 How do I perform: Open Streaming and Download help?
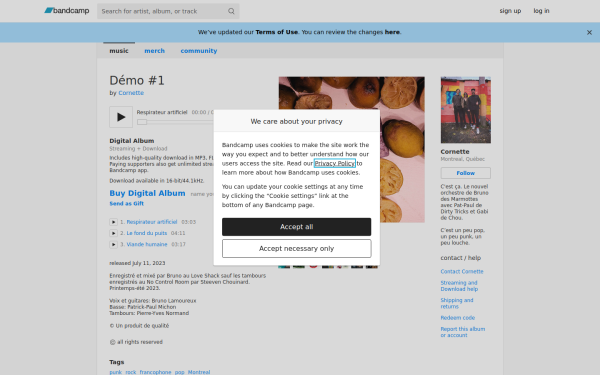coord(459,286)
